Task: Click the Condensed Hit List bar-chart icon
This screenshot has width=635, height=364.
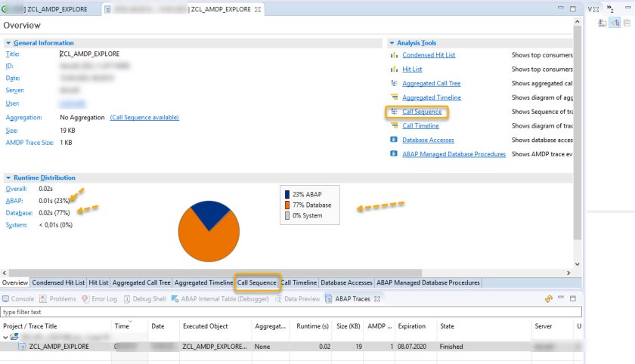Action: click(394, 55)
